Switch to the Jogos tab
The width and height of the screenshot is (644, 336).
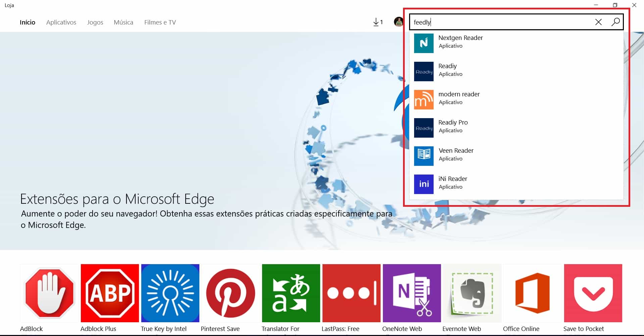click(95, 22)
